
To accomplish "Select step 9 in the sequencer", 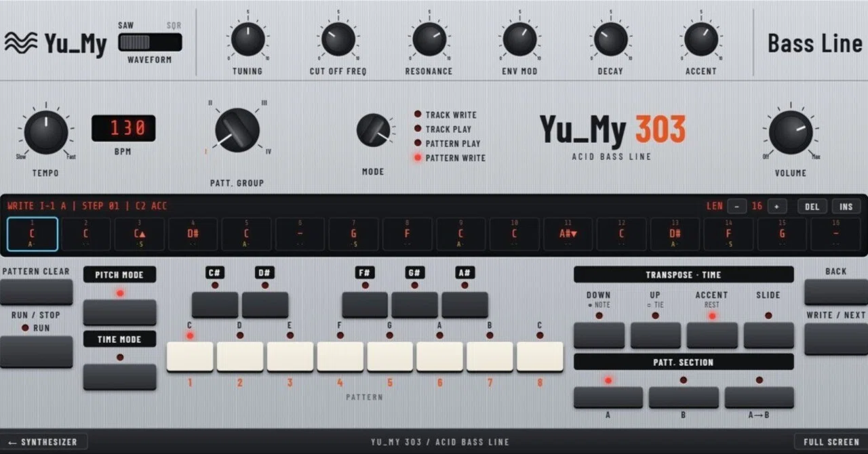I will [460, 234].
